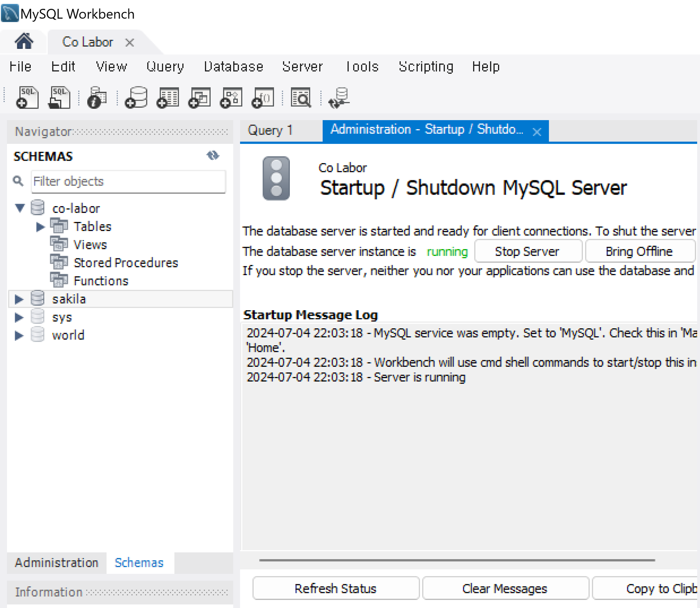The image size is (700, 608).
Task: Refresh the SCHEMAS list icon
Action: tap(212, 155)
